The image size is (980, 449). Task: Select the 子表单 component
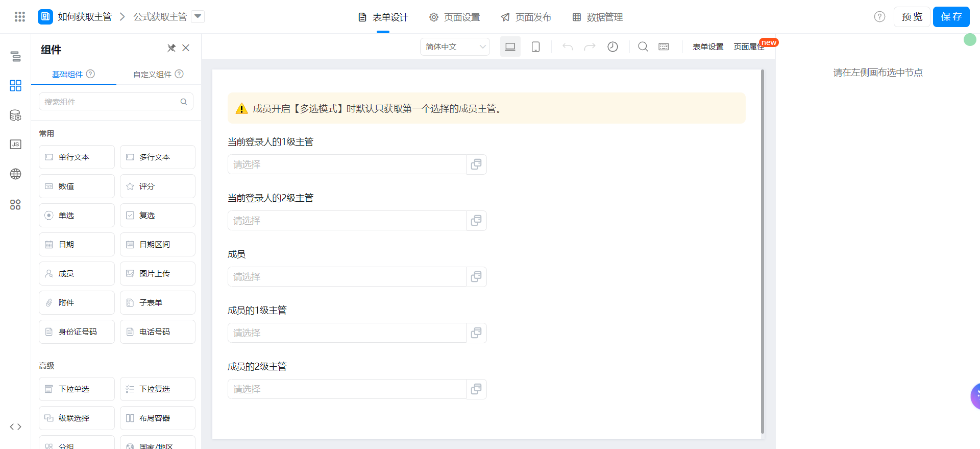[x=158, y=303]
